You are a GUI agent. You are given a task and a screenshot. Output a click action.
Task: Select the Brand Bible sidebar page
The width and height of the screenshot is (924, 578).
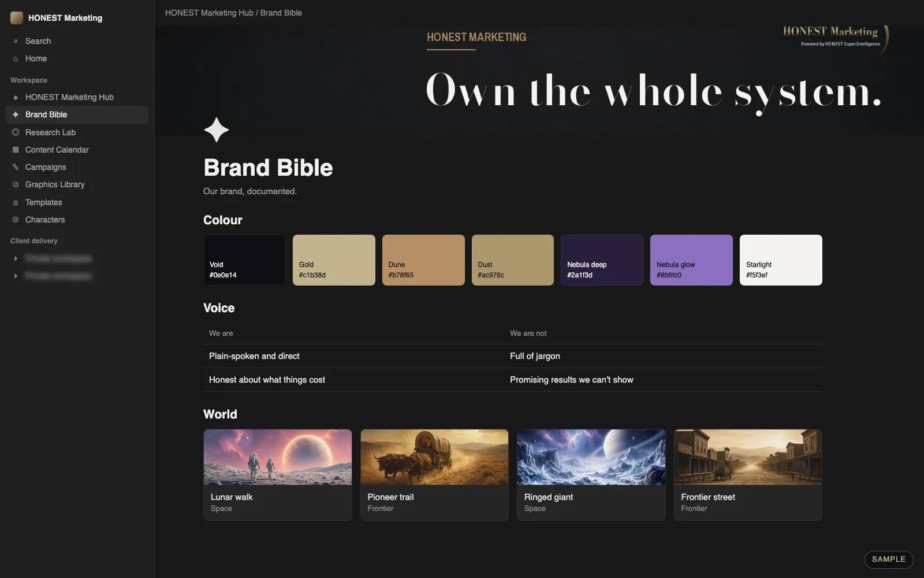(77, 114)
